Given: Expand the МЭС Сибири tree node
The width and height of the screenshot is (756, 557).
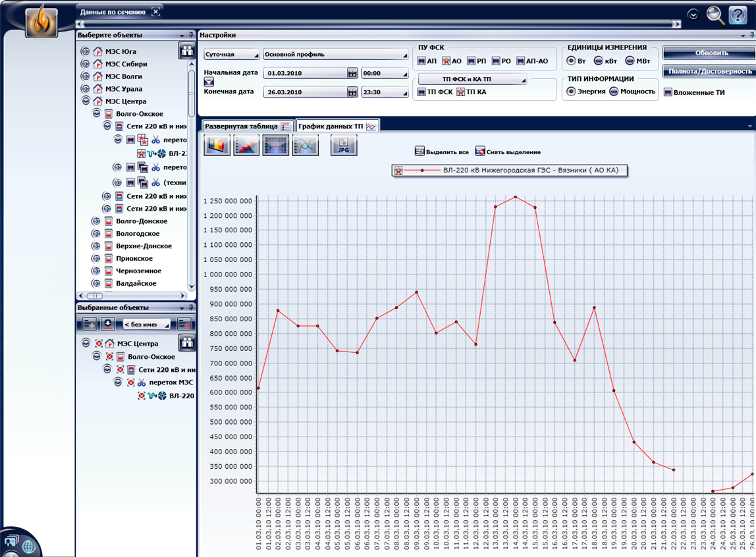Looking at the screenshot, I should tap(85, 64).
